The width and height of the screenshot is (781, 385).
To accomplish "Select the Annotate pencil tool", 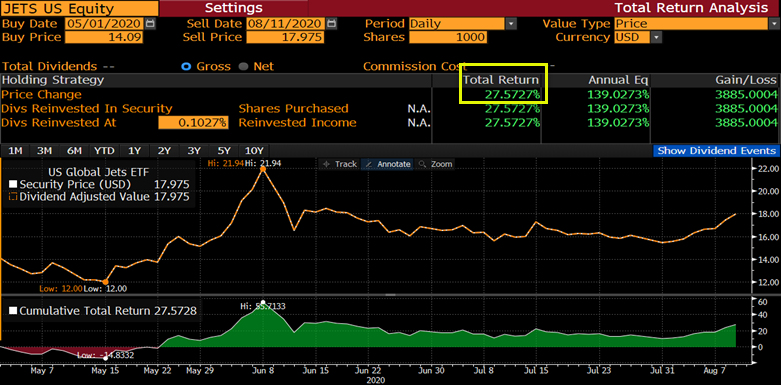I will [387, 164].
